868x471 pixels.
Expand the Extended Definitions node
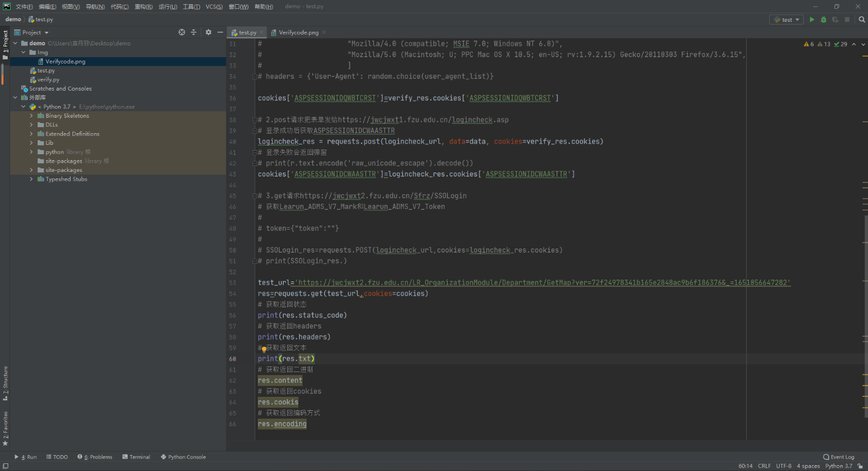[32, 134]
